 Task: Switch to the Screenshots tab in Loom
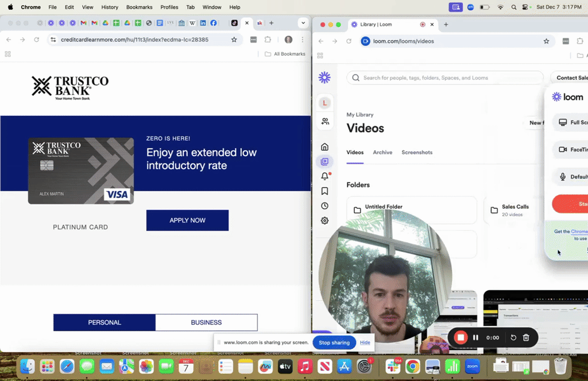417,153
